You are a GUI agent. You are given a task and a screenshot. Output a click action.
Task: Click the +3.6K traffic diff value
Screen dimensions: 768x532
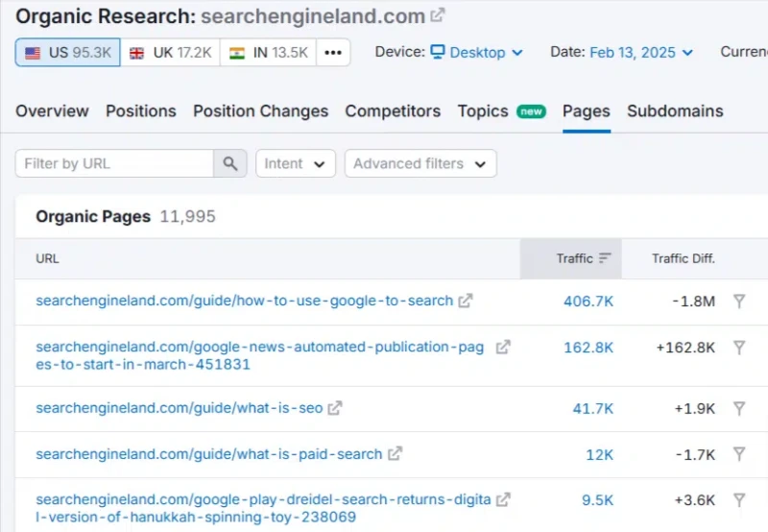click(694, 500)
